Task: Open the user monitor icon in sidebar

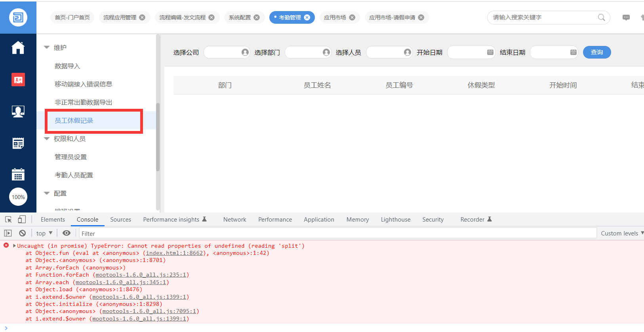Action: (18, 112)
